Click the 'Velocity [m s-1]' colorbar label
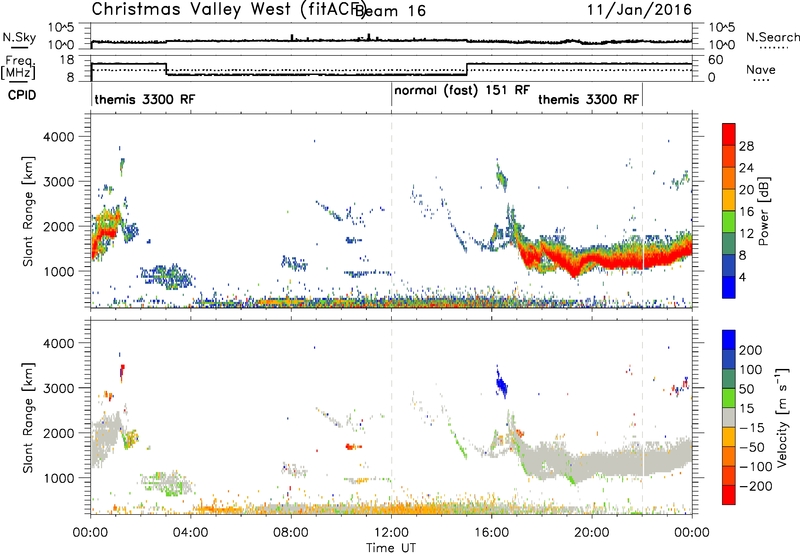Image resolution: width=800 pixels, height=554 pixels. 782,417
